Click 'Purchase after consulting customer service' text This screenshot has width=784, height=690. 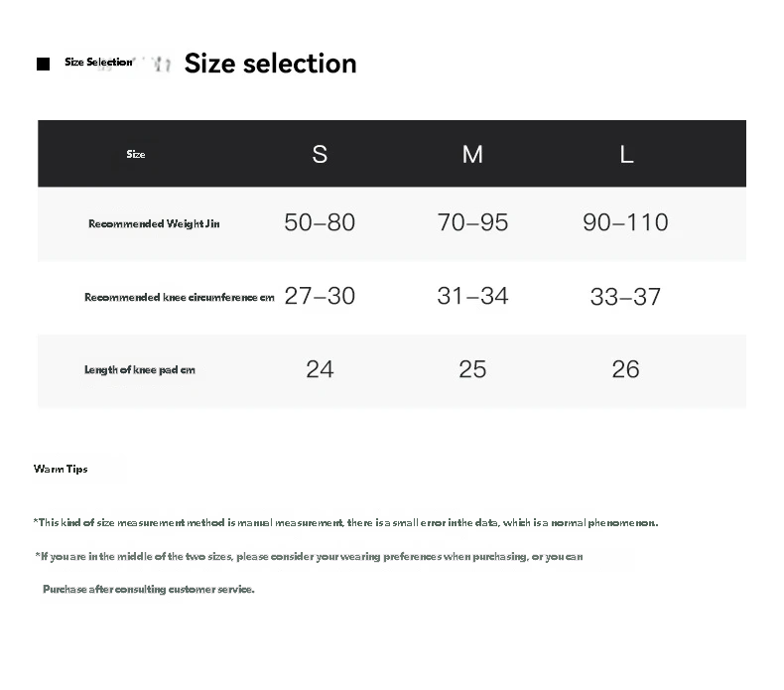[149, 589]
